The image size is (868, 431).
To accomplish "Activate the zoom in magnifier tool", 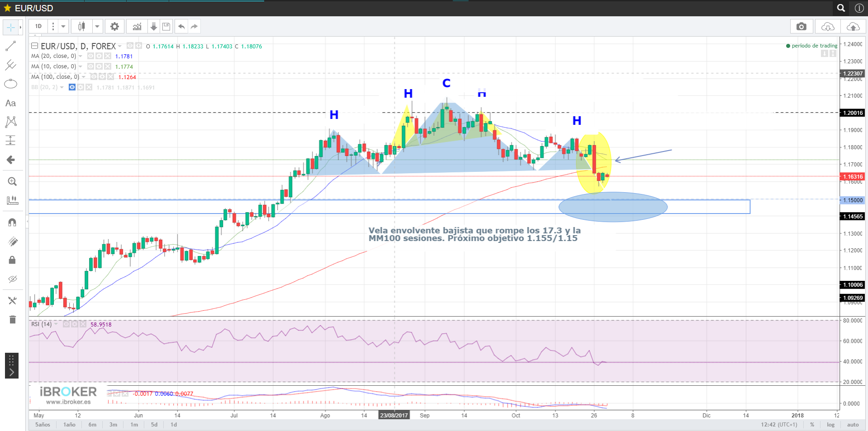I will 12,182.
